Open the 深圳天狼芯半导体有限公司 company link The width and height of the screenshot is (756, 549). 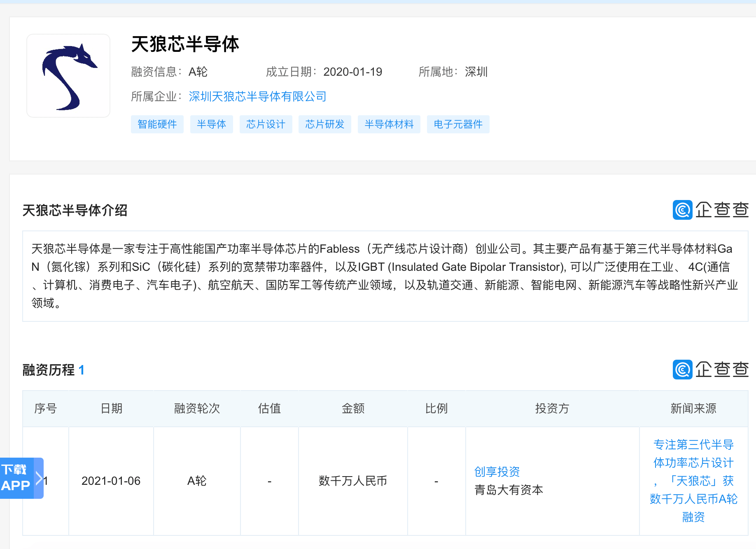(x=257, y=97)
